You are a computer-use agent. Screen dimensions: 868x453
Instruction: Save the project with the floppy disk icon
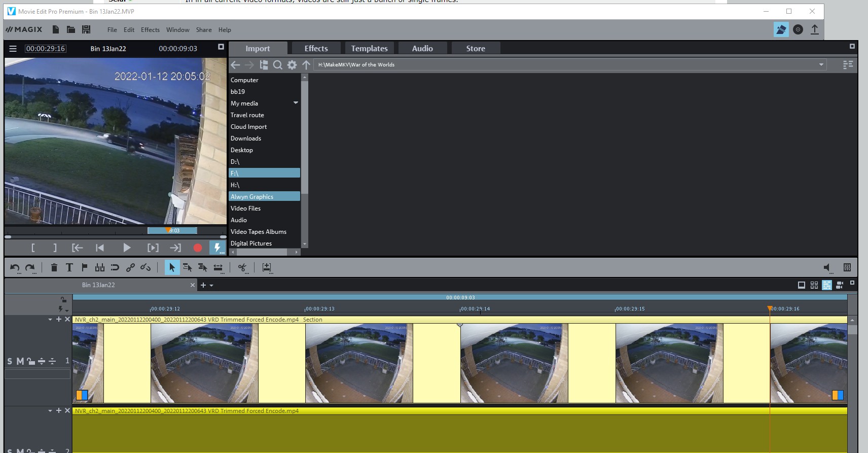point(86,29)
